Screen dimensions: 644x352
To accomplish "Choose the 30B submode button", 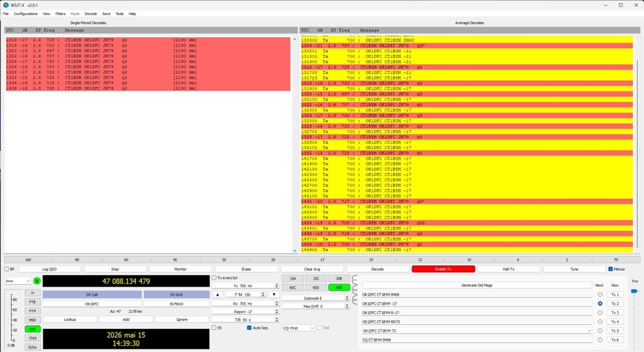I will tap(339, 278).
